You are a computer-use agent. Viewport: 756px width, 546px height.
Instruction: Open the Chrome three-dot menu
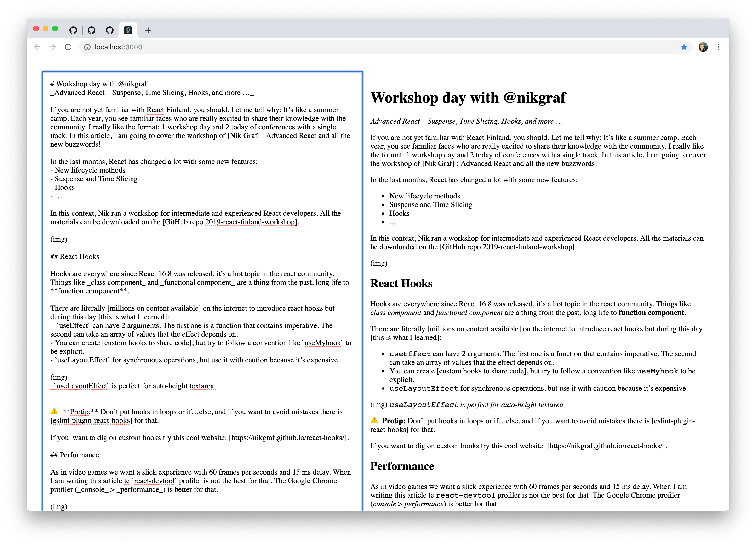click(x=719, y=47)
